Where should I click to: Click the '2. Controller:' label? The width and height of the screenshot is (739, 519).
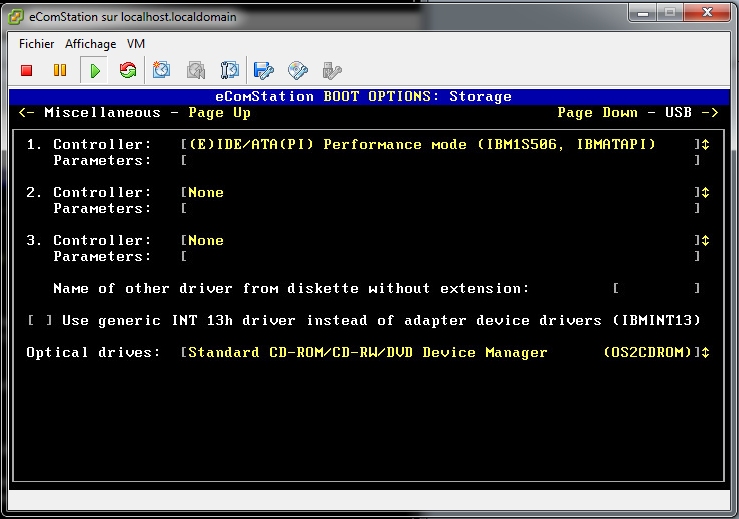tap(89, 192)
